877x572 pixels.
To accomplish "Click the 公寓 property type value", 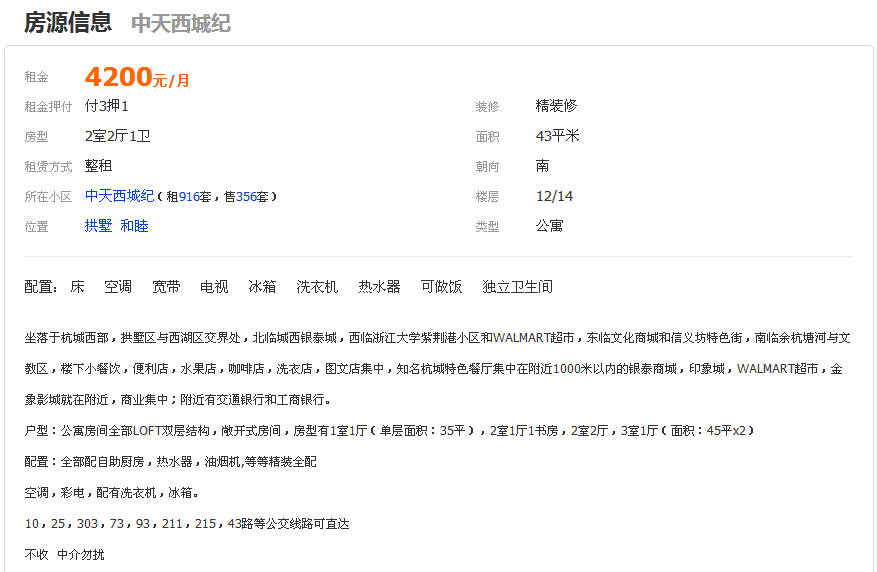I will 549,226.
